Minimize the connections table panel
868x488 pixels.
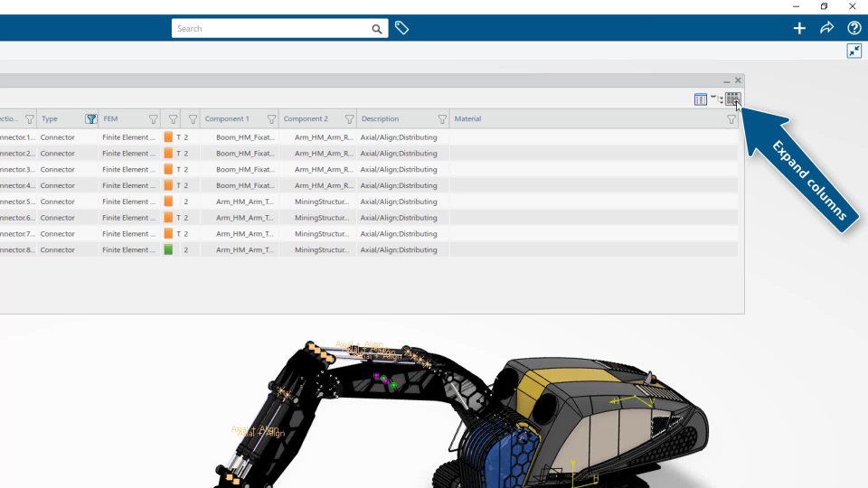click(726, 80)
